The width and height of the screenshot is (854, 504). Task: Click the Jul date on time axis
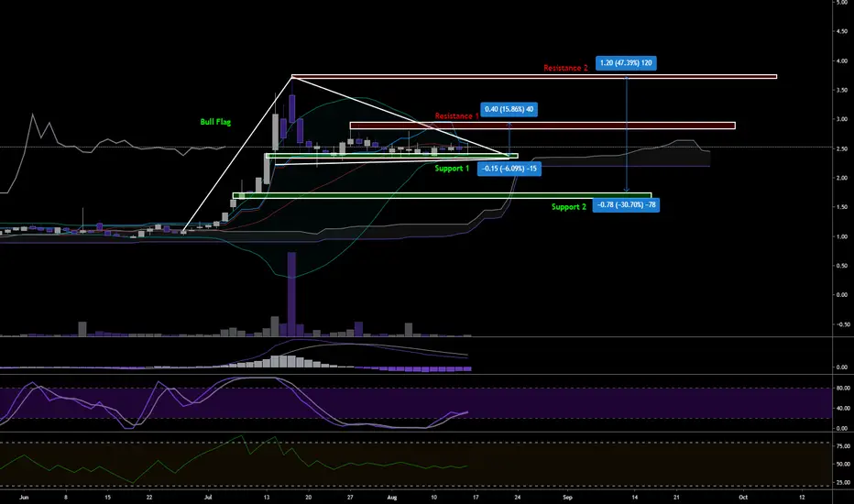[x=208, y=497]
